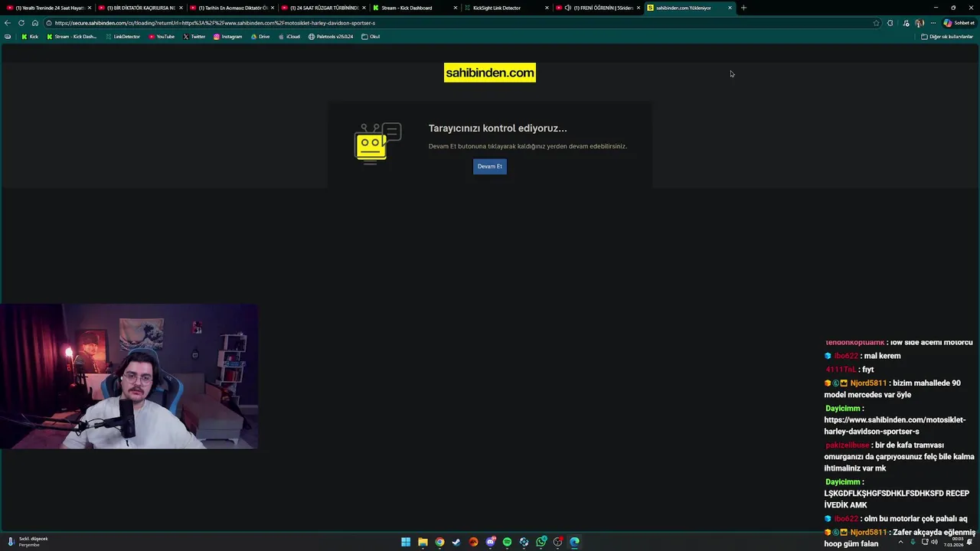Click the apps grid icon in bookmarks bar
Image resolution: width=980 pixels, height=551 pixels.
pos(8,37)
